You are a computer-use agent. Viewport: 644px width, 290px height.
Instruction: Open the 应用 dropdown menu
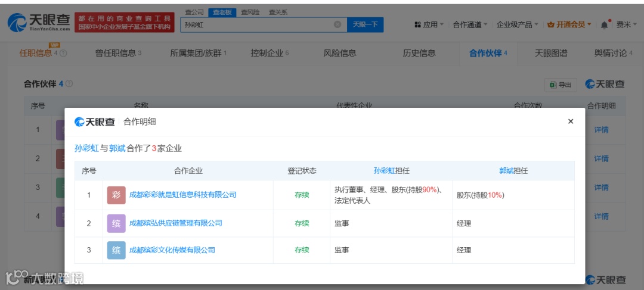(x=429, y=24)
